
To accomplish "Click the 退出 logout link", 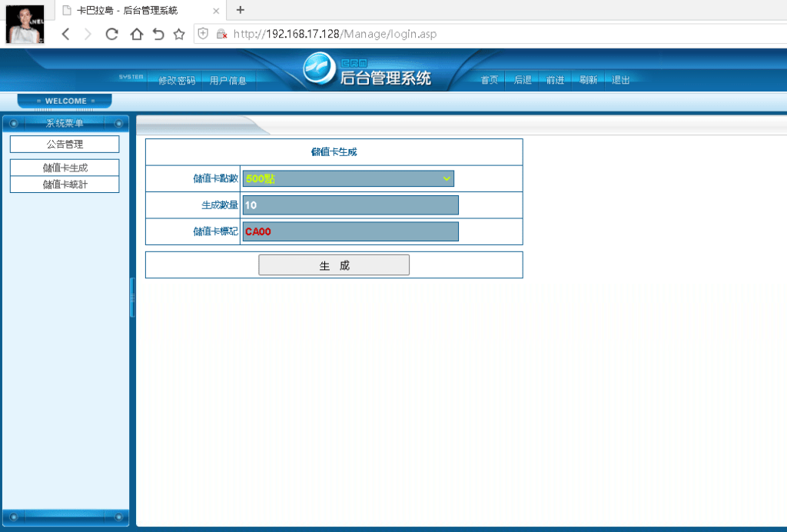I will (620, 80).
